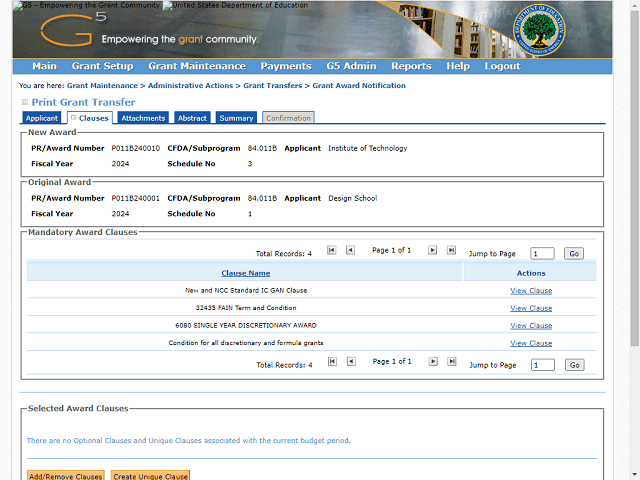Click first page icon in bottom pagination
The height and width of the screenshot is (480, 640).
coord(332,362)
